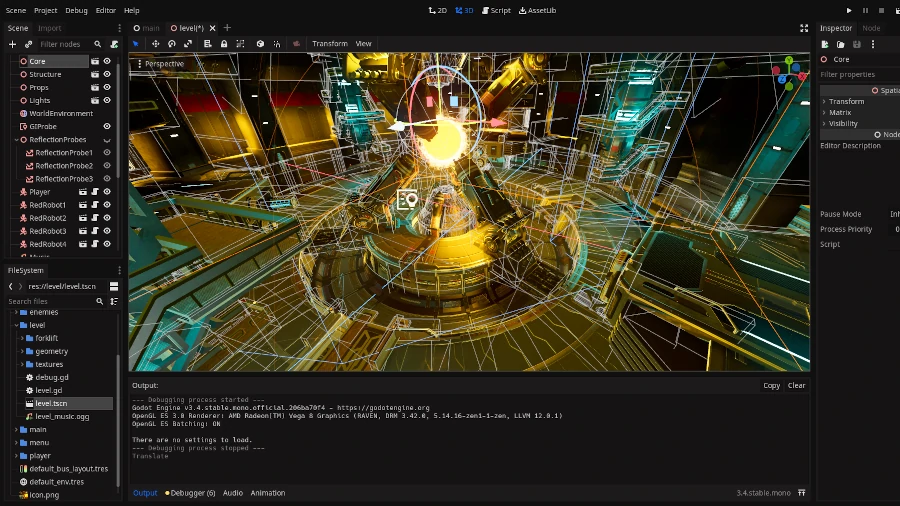The width and height of the screenshot is (900, 506).
Task: Toggle distraction-free fullscreen mode icon
Action: click(x=803, y=28)
